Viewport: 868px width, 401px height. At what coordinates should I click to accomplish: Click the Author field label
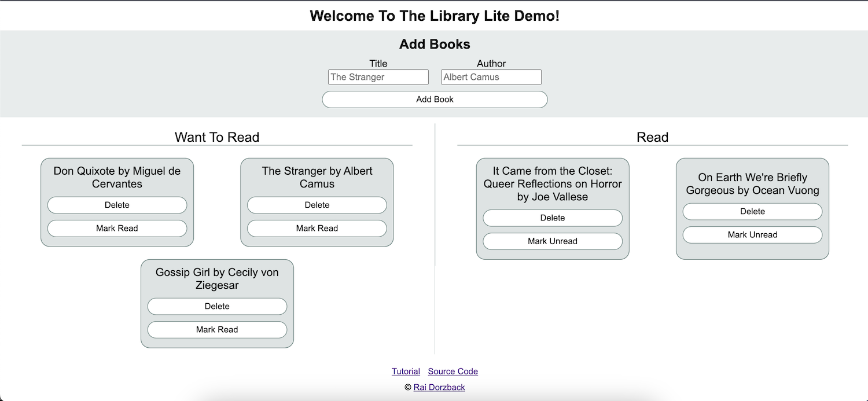click(491, 64)
